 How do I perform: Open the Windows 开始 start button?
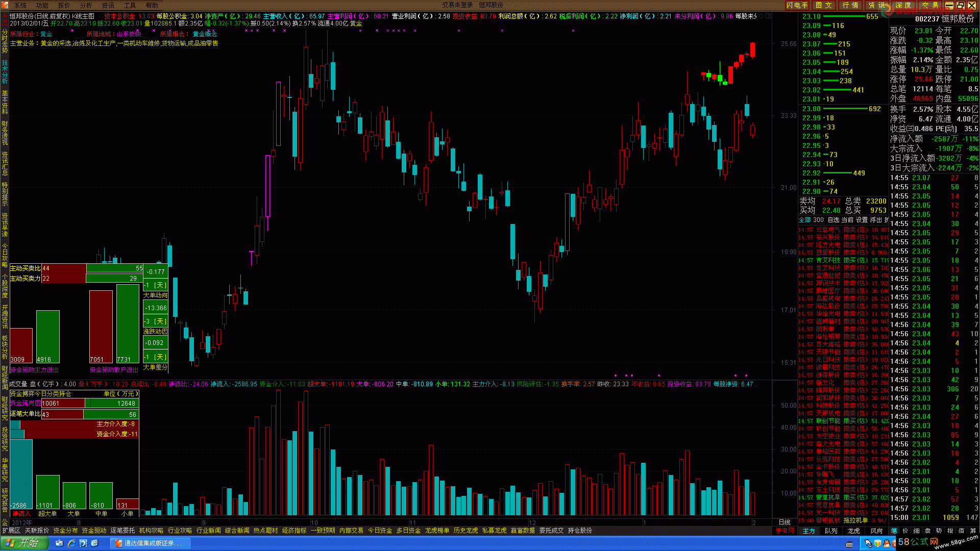point(24,543)
